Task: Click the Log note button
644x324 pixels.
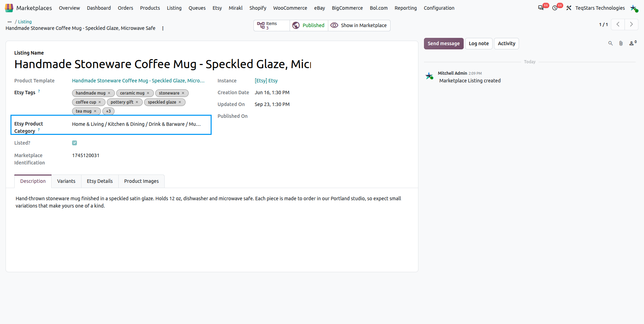Action: click(x=479, y=43)
